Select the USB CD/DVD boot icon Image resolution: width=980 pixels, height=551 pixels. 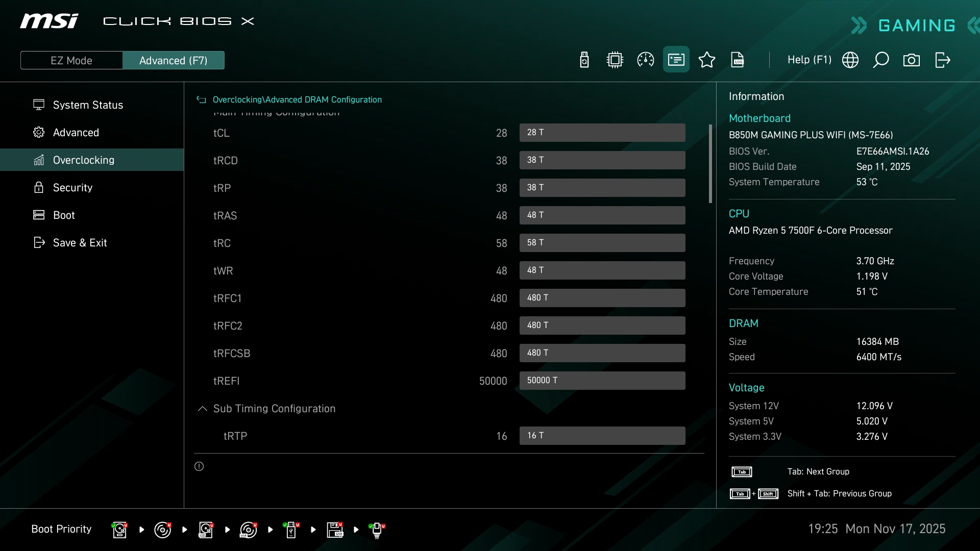coord(249,530)
